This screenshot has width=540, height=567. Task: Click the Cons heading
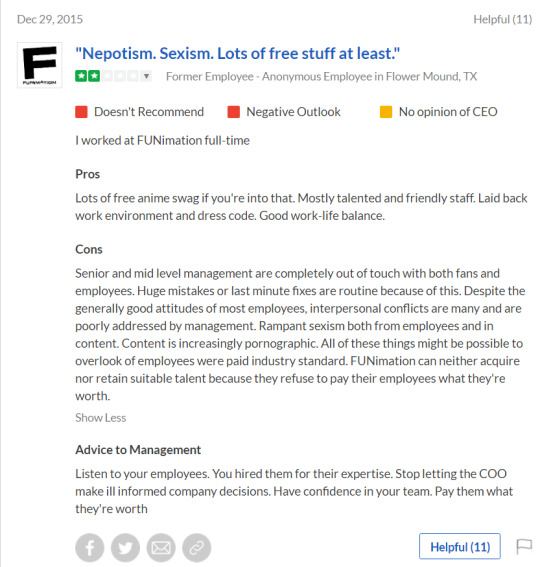pos(89,250)
